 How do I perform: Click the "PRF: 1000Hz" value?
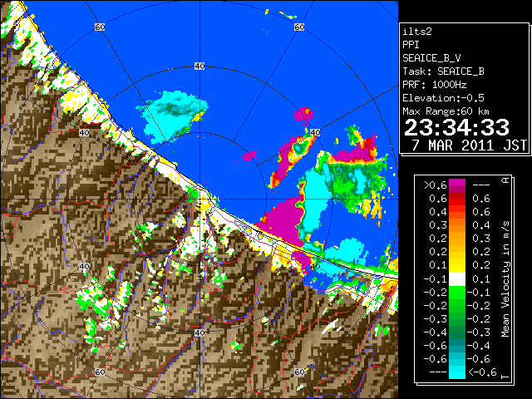(435, 85)
